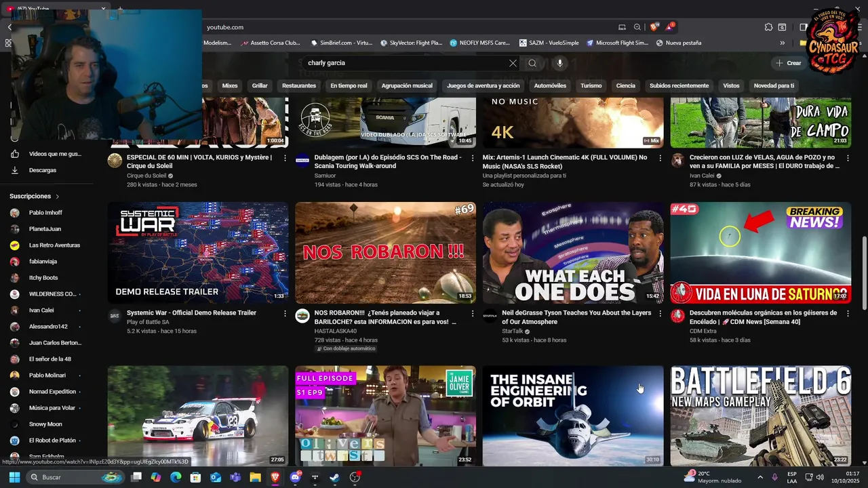The width and height of the screenshot is (868, 488).
Task: Open the Cirque du Soleil channel avatar
Action: (115, 160)
